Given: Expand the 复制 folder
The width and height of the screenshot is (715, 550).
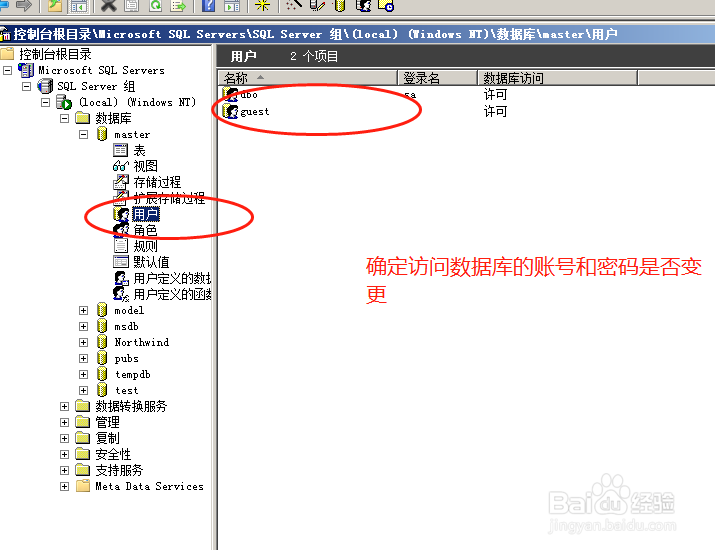Looking at the screenshot, I should (x=64, y=438).
